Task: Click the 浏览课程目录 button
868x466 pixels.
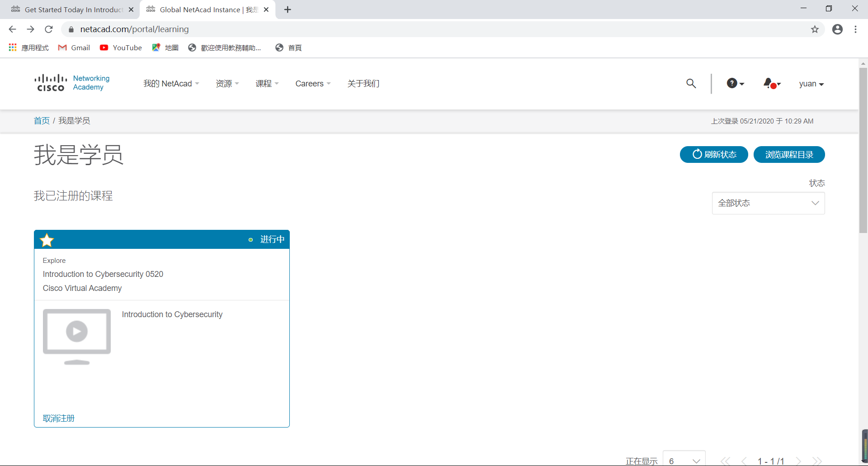Action: 789,155
